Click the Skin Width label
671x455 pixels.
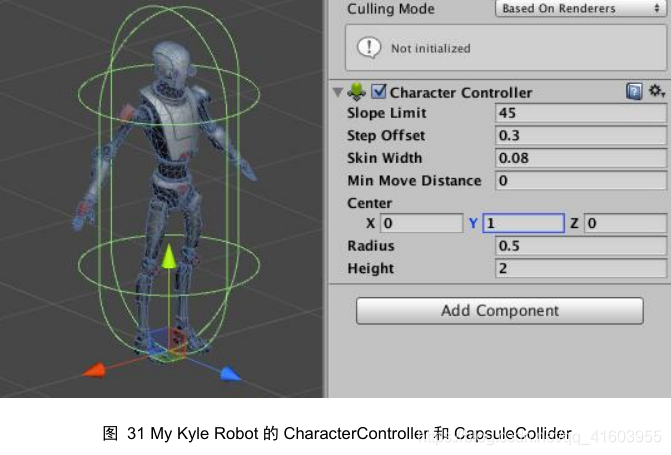tap(384, 158)
